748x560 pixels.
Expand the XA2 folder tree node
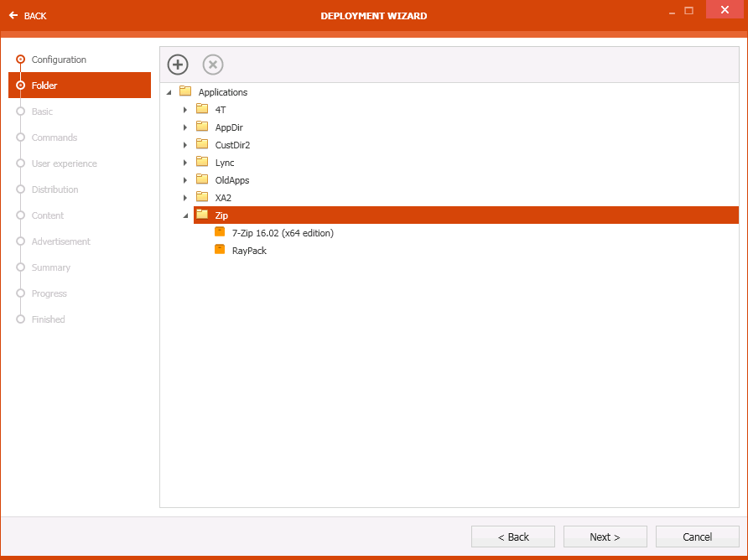click(185, 197)
